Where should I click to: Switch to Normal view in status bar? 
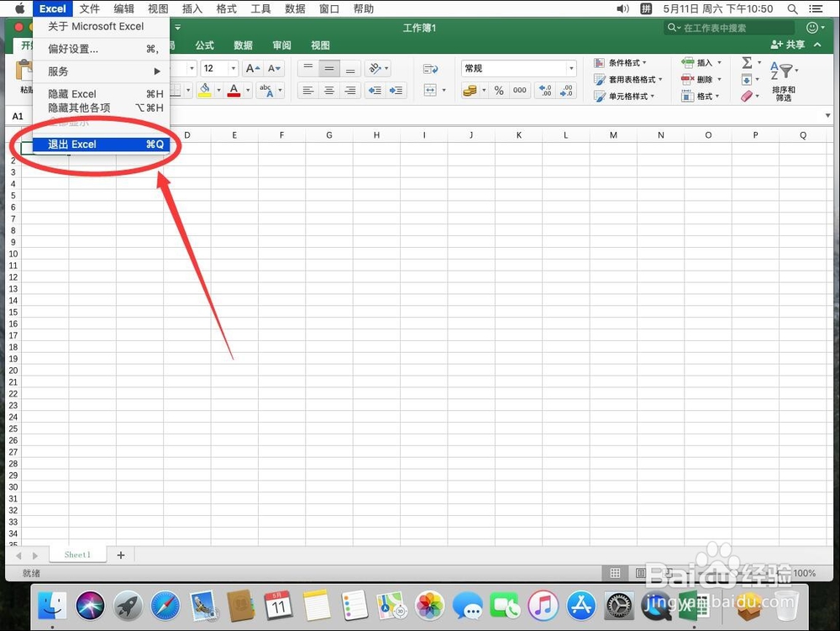pyautogui.click(x=615, y=573)
